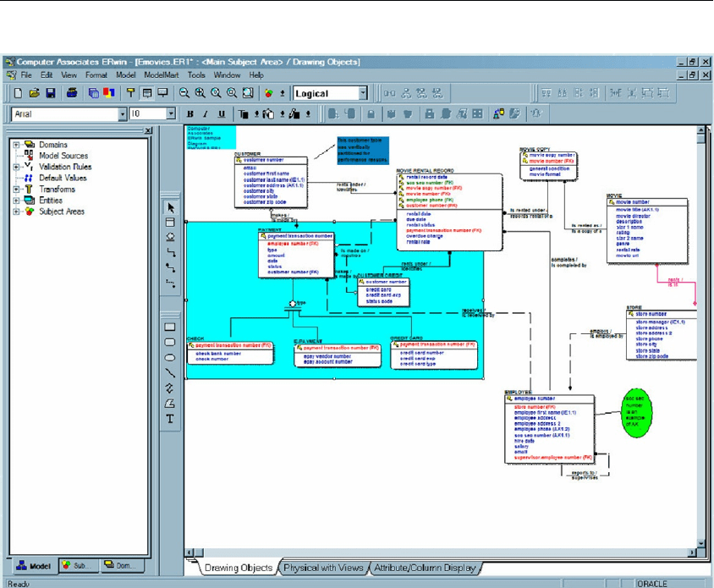Click the line color button
Image resolution: width=714 pixels, height=588 pixels.
coord(294,114)
